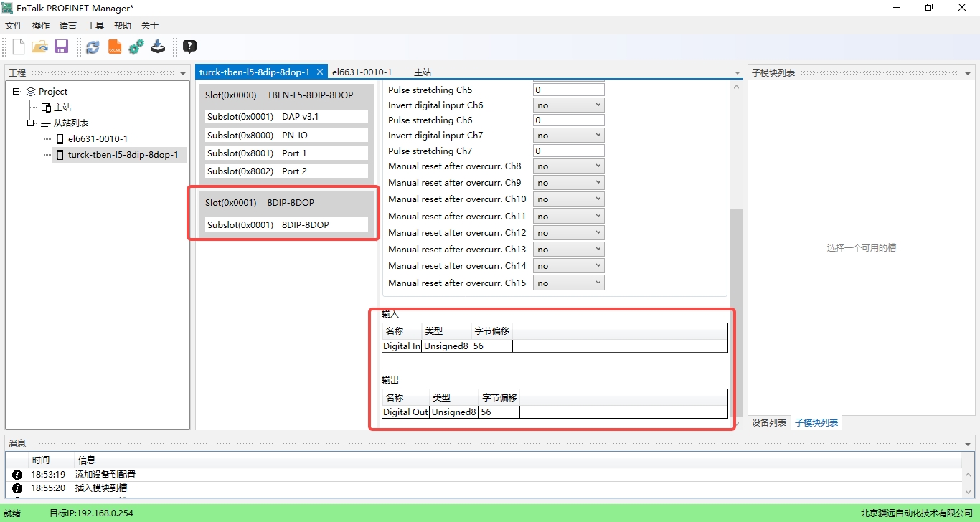Open Manual reset after overcurr. Ch8 dropdown
The image size is (980, 522).
(x=568, y=166)
